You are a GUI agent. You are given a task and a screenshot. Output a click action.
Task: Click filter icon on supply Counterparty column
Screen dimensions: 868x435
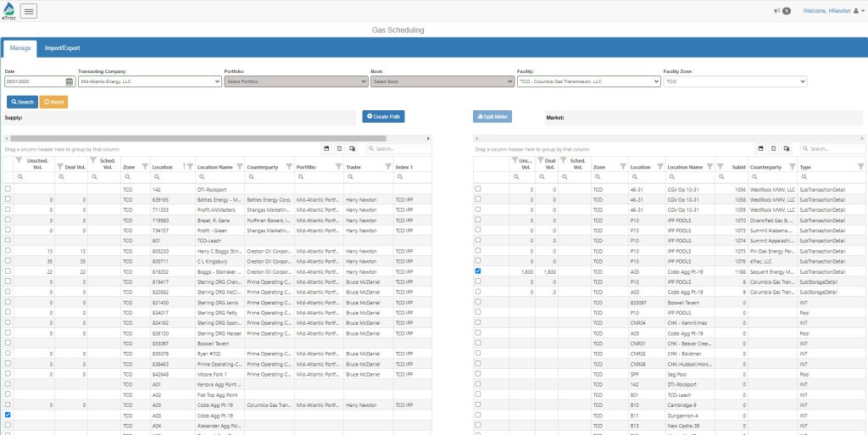click(289, 166)
